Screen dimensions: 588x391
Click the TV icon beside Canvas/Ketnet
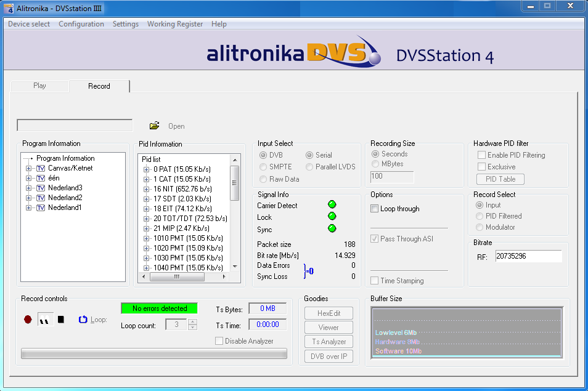41,168
